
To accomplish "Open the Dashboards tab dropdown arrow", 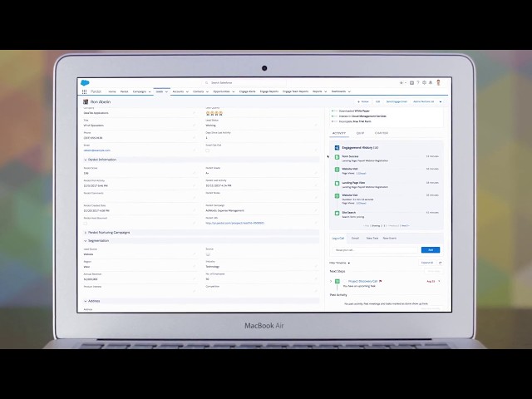I will point(349,91).
